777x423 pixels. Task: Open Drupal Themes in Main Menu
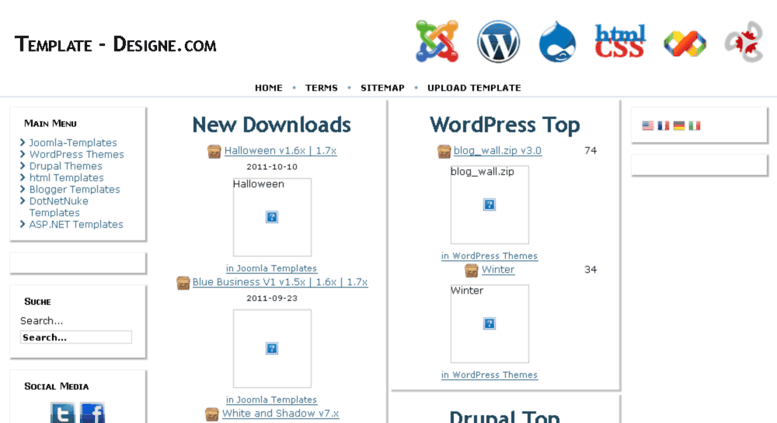tap(65, 166)
